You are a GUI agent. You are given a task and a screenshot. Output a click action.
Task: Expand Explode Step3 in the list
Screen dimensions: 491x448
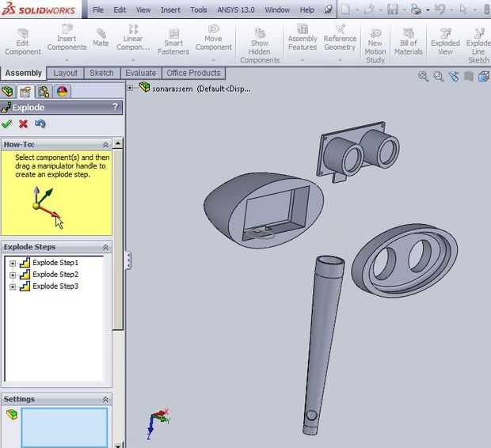click(13, 287)
